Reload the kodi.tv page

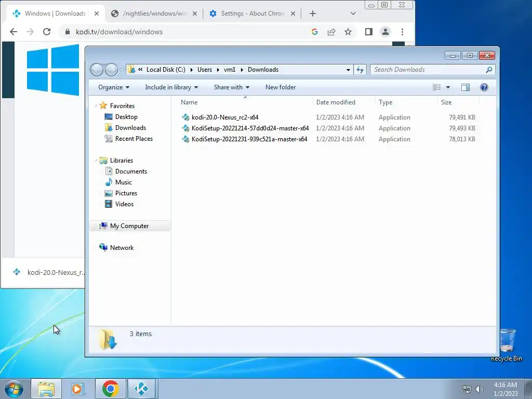(x=47, y=32)
